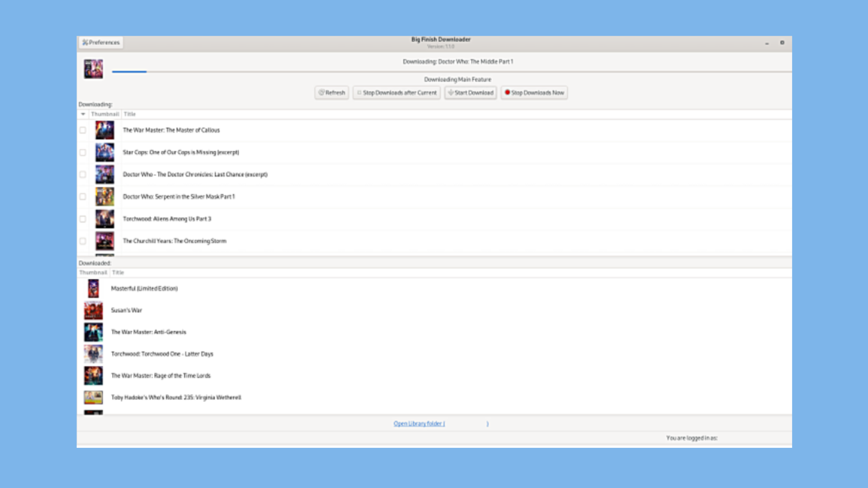Viewport: 868px width, 488px height.
Task: Click 'You are logged in as:' status text
Action: coord(692,438)
